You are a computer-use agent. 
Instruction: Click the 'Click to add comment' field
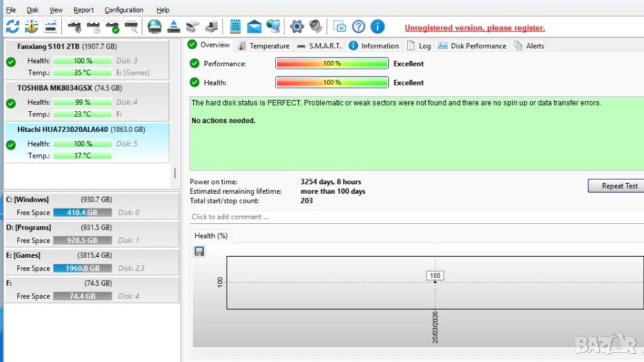[x=415, y=217]
